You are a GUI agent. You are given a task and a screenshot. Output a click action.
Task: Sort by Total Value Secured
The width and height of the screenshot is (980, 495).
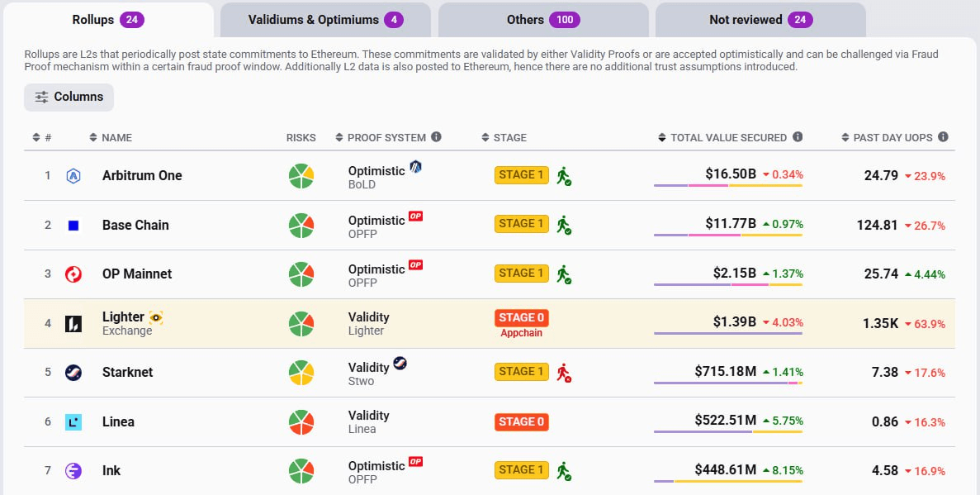coord(730,138)
